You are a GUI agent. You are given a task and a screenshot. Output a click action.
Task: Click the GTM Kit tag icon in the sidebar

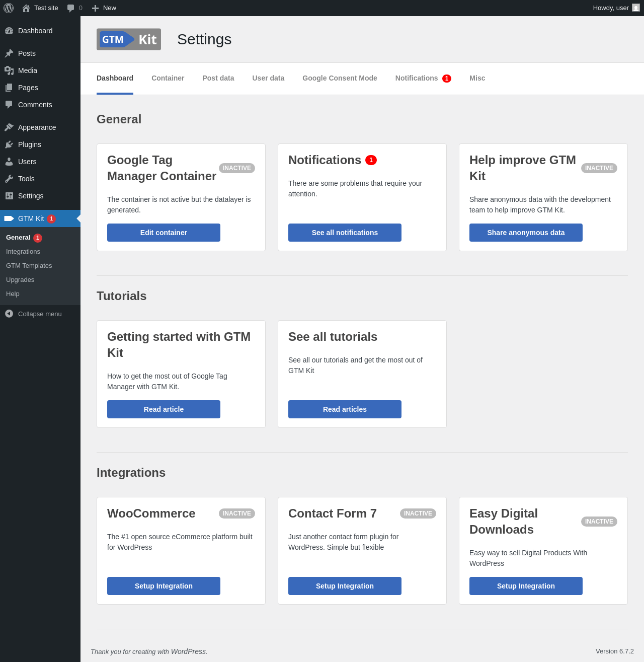[9, 218]
